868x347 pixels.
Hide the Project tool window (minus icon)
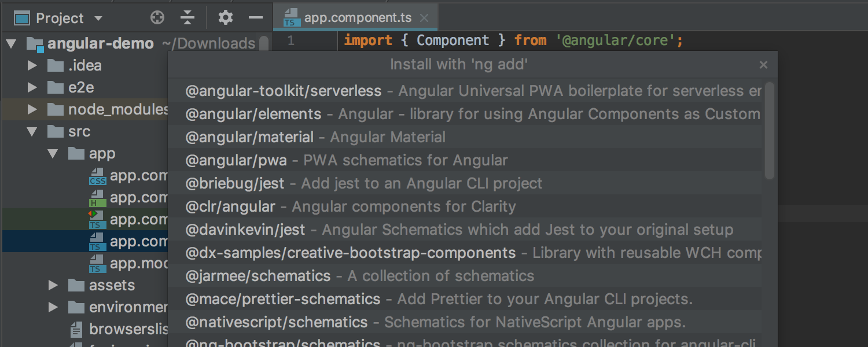click(256, 18)
